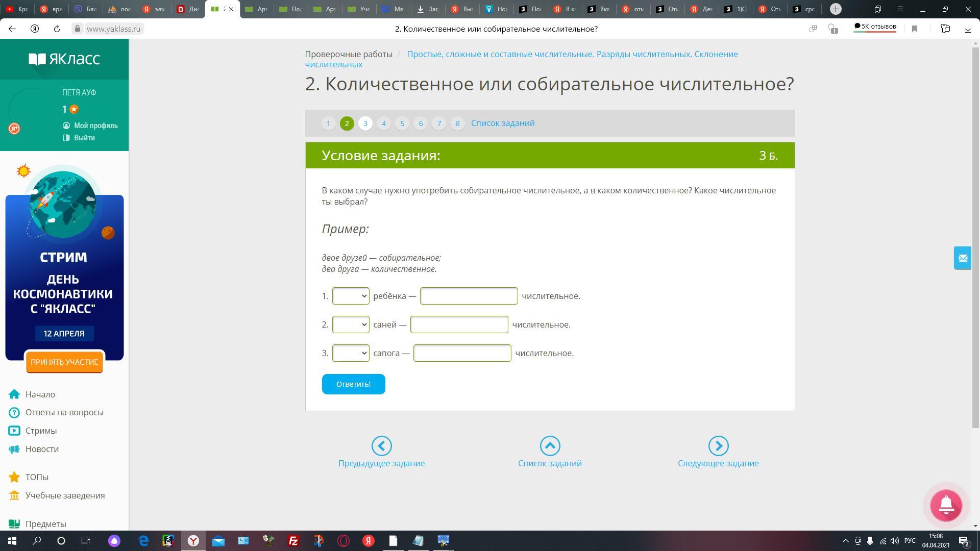Screen dimensions: 980x551
Task: Open the Начало home sidebar item
Action: (x=40, y=394)
